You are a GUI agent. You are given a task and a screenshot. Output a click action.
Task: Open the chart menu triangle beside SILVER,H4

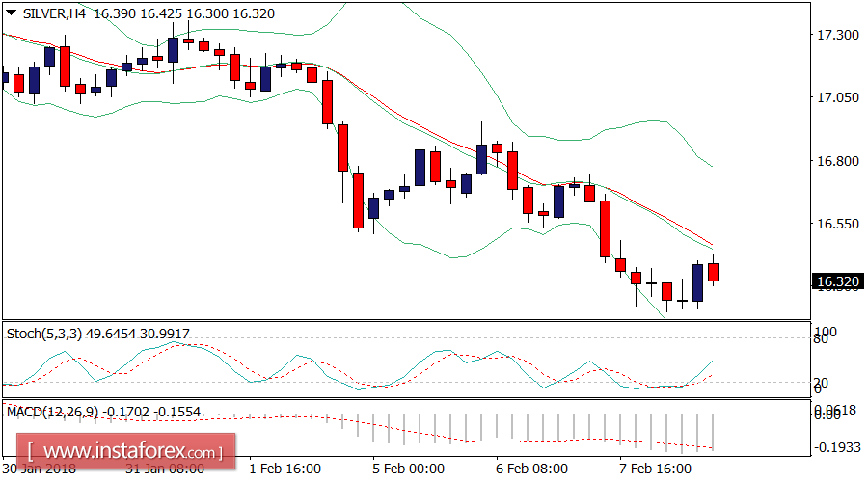[11, 13]
